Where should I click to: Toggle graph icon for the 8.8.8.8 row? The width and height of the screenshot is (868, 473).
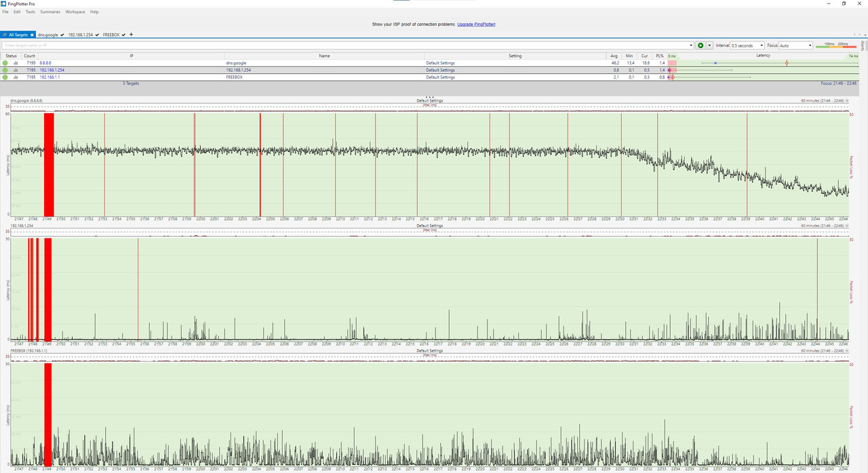pyautogui.click(x=16, y=63)
